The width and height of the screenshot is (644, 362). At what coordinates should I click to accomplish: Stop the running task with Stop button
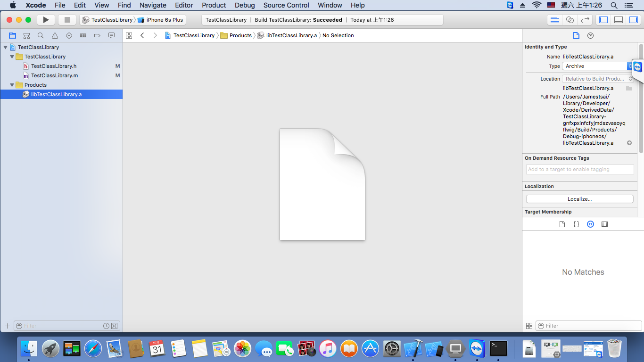click(x=67, y=20)
